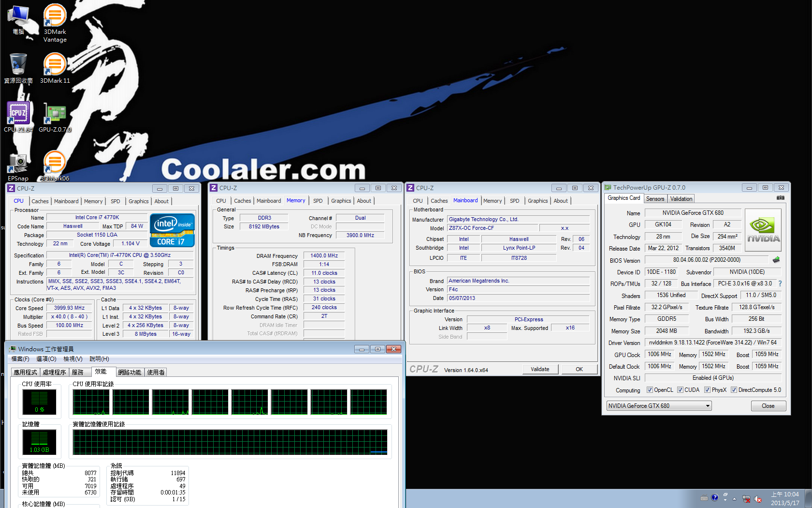Show hidden tray icons arrow
Screen dimensions: 812x508
(x=735, y=498)
